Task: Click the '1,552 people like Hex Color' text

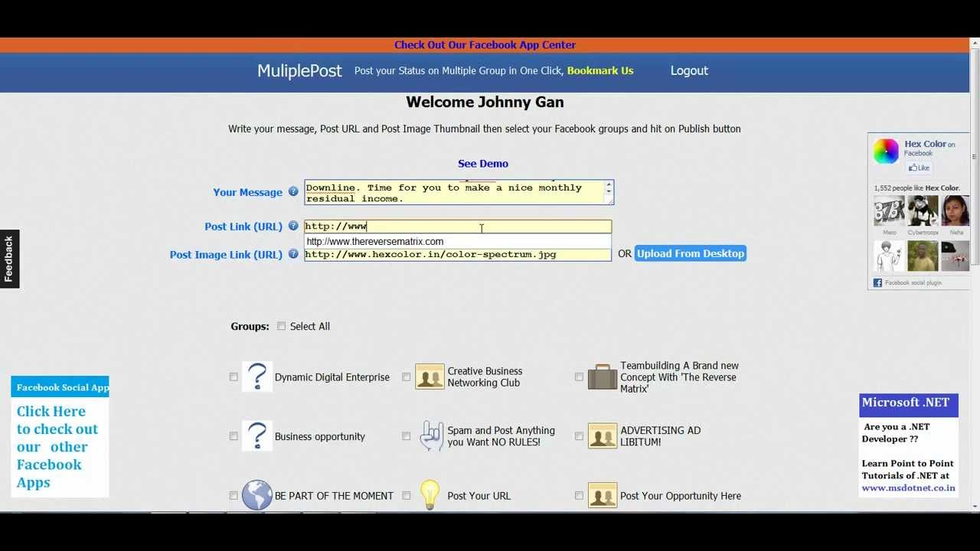Action: (x=916, y=188)
